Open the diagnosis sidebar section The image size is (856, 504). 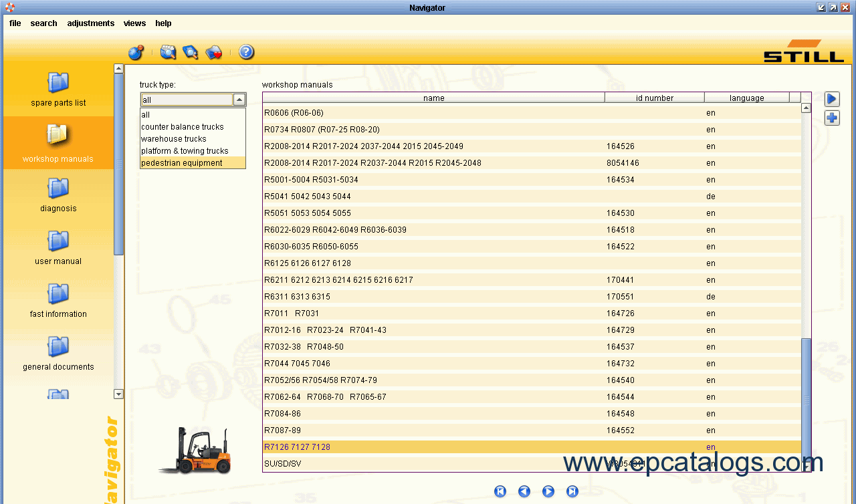[x=58, y=195]
